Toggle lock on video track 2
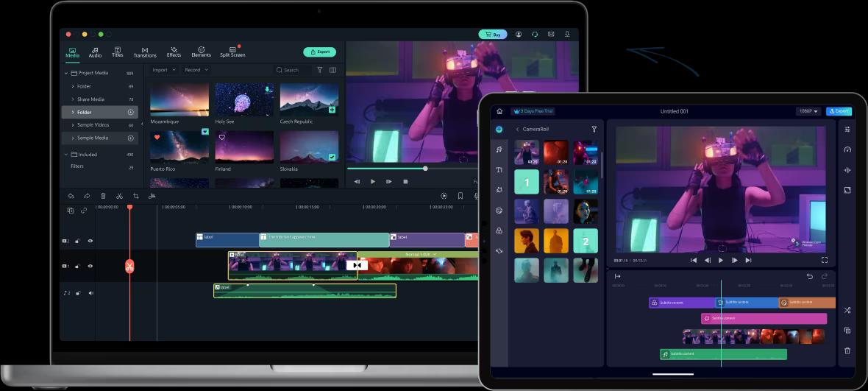 (77, 241)
